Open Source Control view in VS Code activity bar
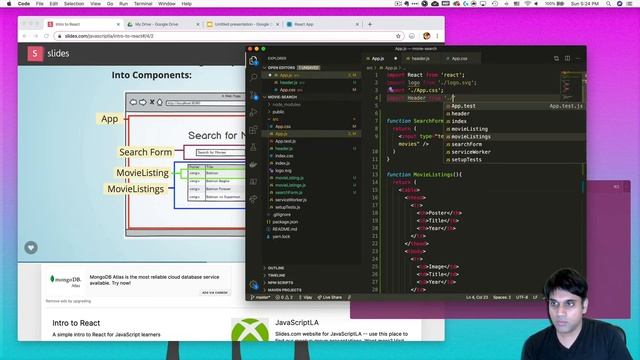Viewport: 640px width, 360px height. tap(253, 96)
